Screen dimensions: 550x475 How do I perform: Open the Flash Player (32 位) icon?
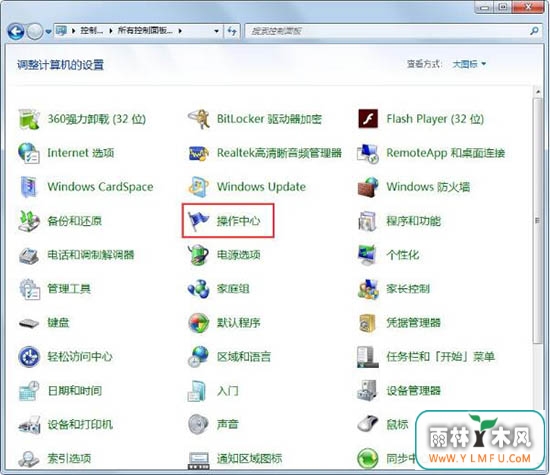click(368, 119)
